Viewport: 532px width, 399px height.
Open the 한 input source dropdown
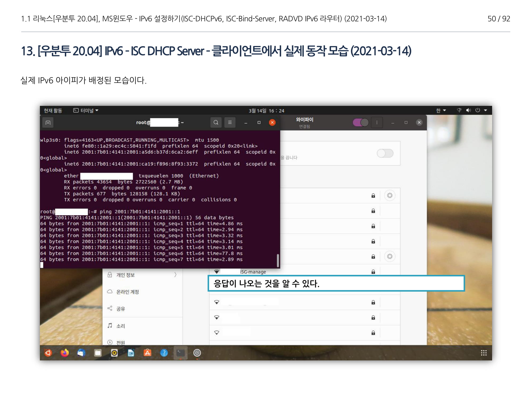click(441, 110)
